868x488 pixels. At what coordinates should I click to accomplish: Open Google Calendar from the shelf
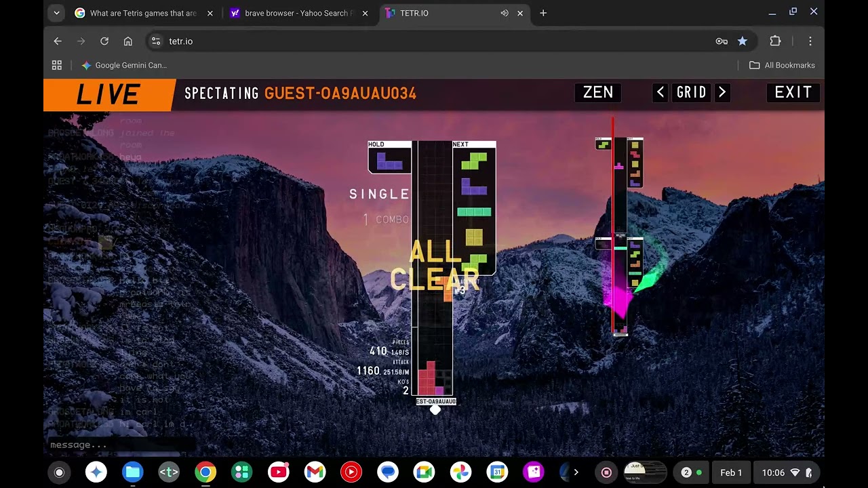[497, 472]
